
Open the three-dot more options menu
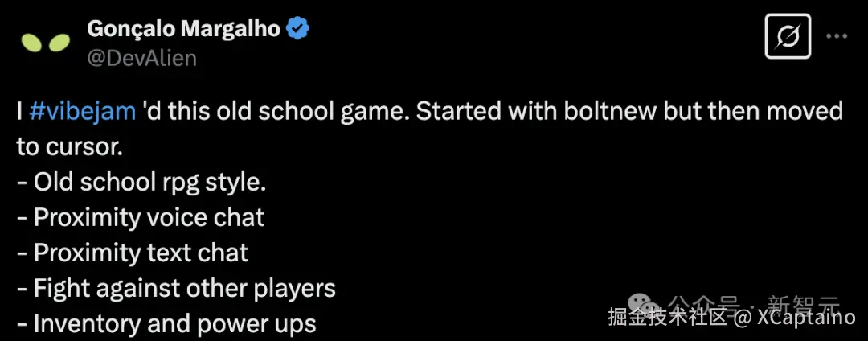(837, 37)
